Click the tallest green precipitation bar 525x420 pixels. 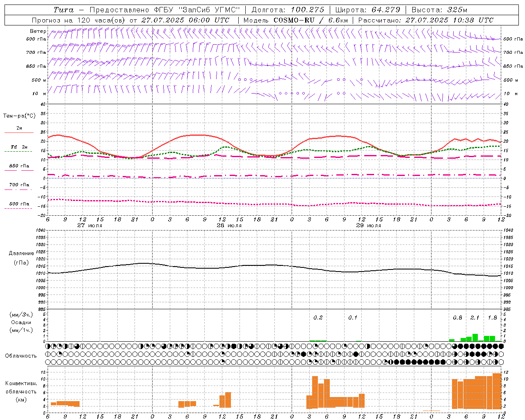coord(475,338)
